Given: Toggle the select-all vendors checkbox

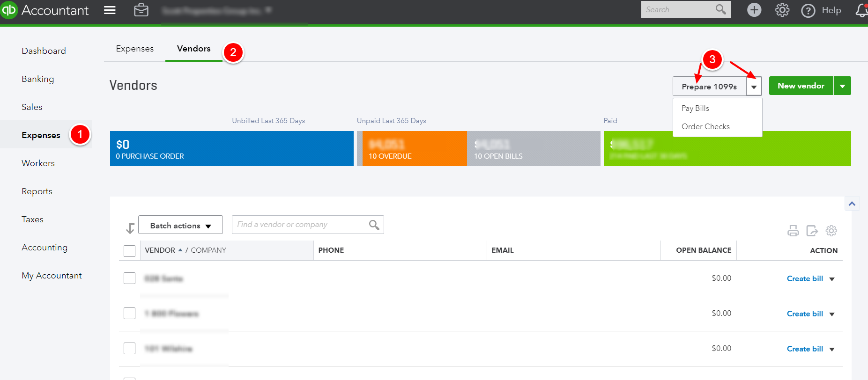Looking at the screenshot, I should (x=130, y=251).
